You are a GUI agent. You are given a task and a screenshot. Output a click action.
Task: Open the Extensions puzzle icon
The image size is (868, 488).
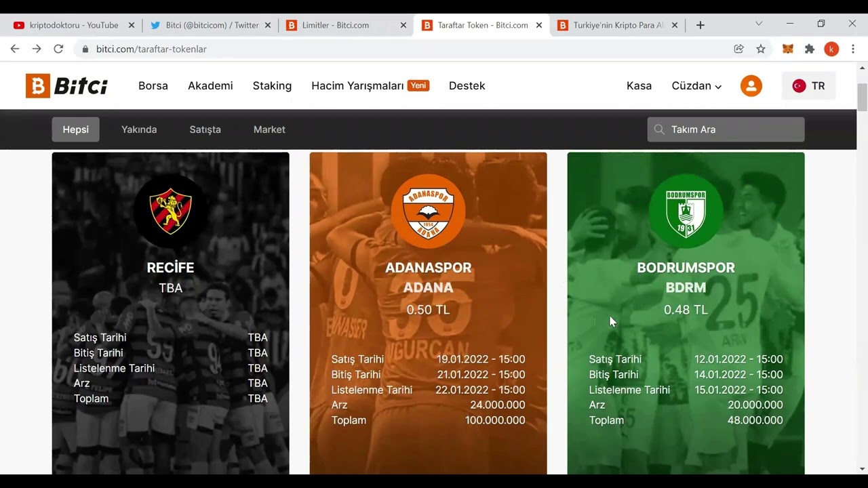(810, 49)
